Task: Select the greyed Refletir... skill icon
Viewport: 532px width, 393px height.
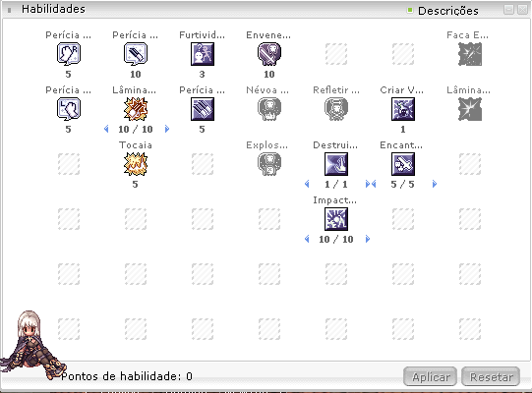Action: click(336, 109)
